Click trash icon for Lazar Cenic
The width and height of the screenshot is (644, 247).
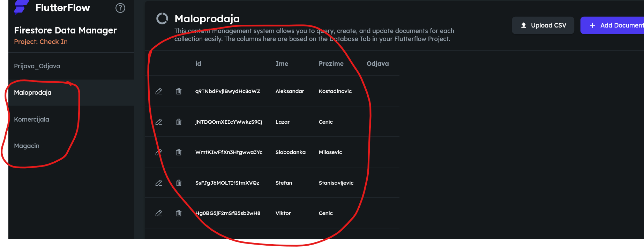pos(179,122)
